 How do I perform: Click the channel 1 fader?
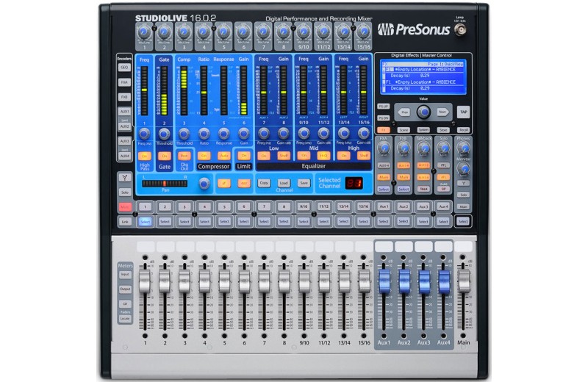click(144, 281)
